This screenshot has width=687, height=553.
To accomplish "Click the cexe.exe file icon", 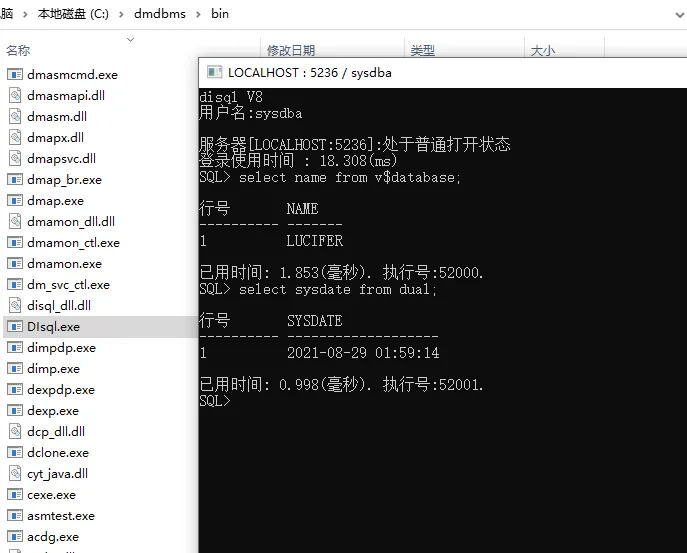I will tap(15, 494).
